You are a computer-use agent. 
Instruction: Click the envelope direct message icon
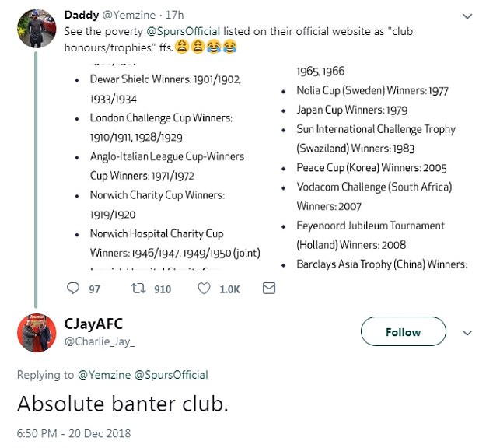click(269, 289)
